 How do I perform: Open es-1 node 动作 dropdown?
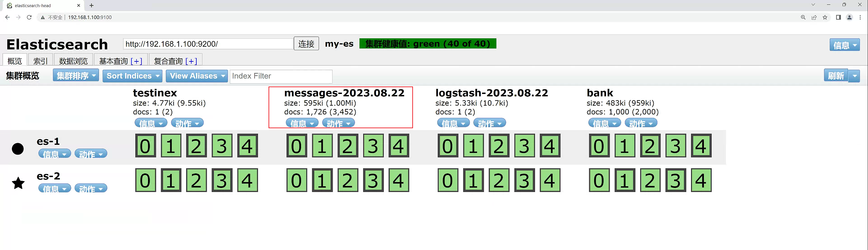click(x=91, y=154)
